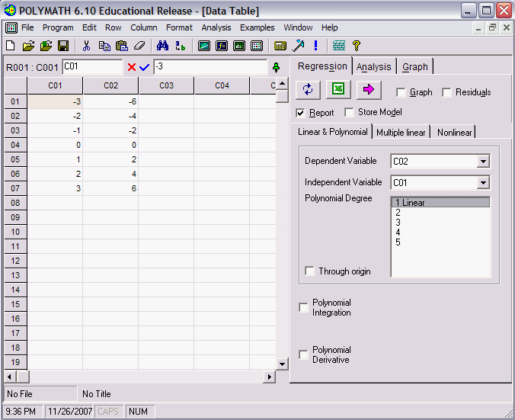The width and height of the screenshot is (515, 420).
Task: Open the Examples menu
Action: (257, 27)
